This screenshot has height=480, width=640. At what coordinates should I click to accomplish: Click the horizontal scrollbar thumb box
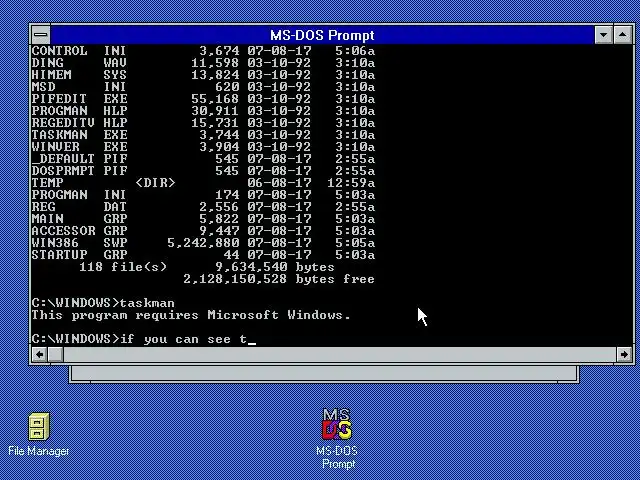tap(56, 354)
